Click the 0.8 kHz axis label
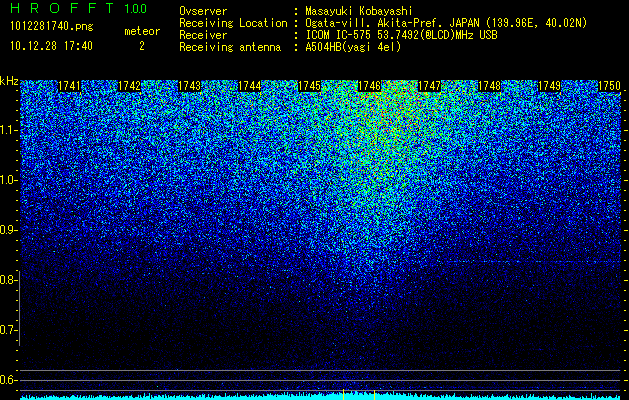The width and height of the screenshot is (629, 400). [7, 280]
